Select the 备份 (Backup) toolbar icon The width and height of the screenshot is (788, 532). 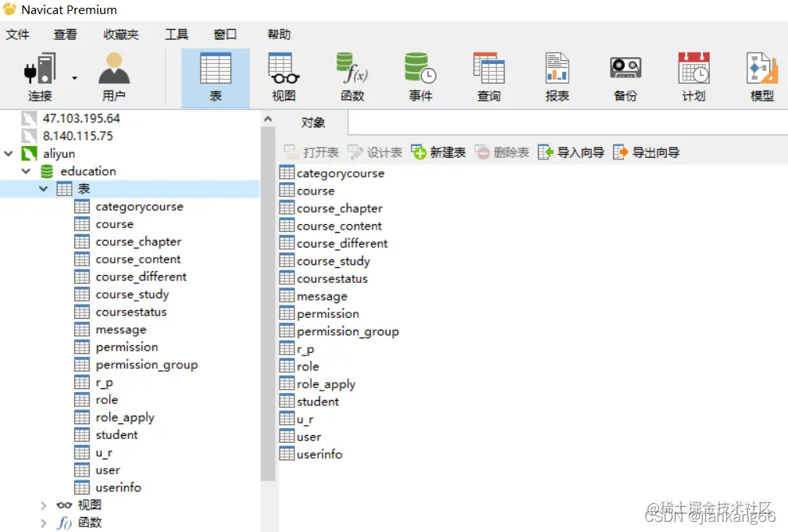coord(626,77)
